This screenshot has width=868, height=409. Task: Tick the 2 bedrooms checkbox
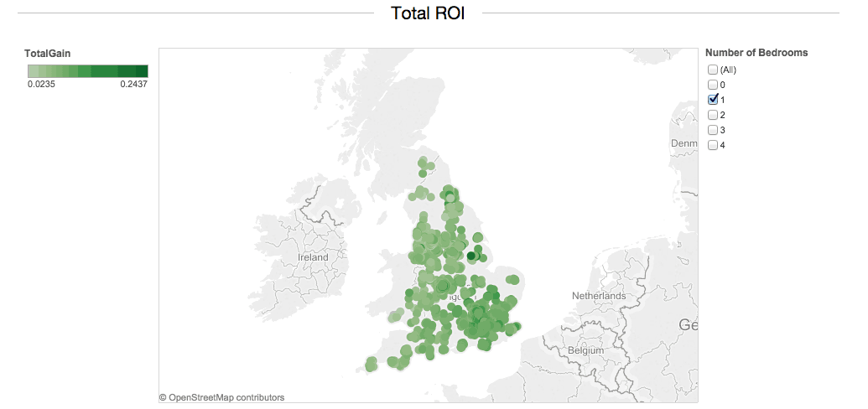(713, 115)
